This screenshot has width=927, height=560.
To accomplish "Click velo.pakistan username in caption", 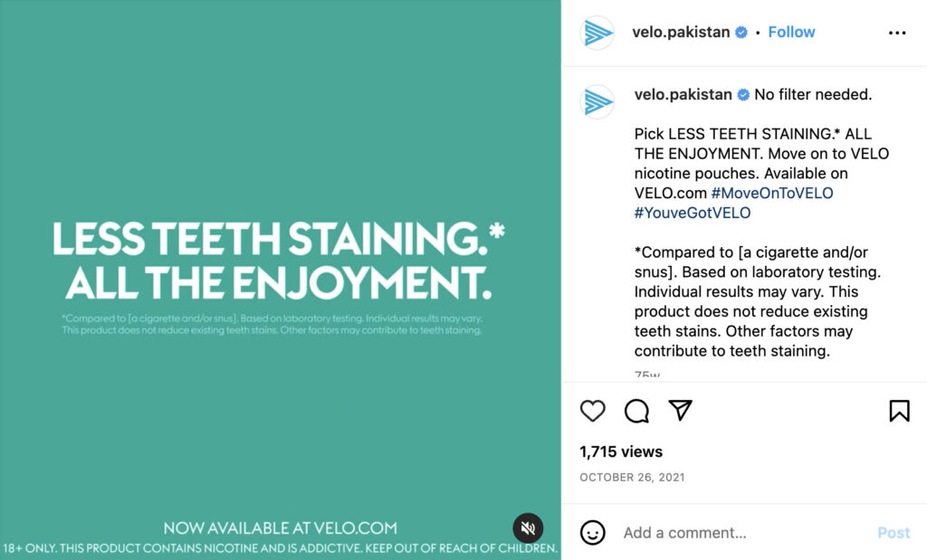I will (683, 94).
